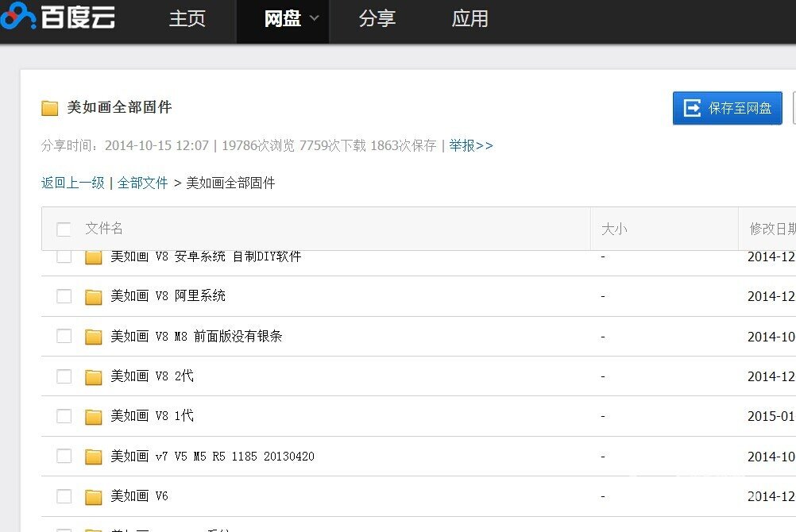Click the 美如画全部固件 page title heading

(x=119, y=107)
